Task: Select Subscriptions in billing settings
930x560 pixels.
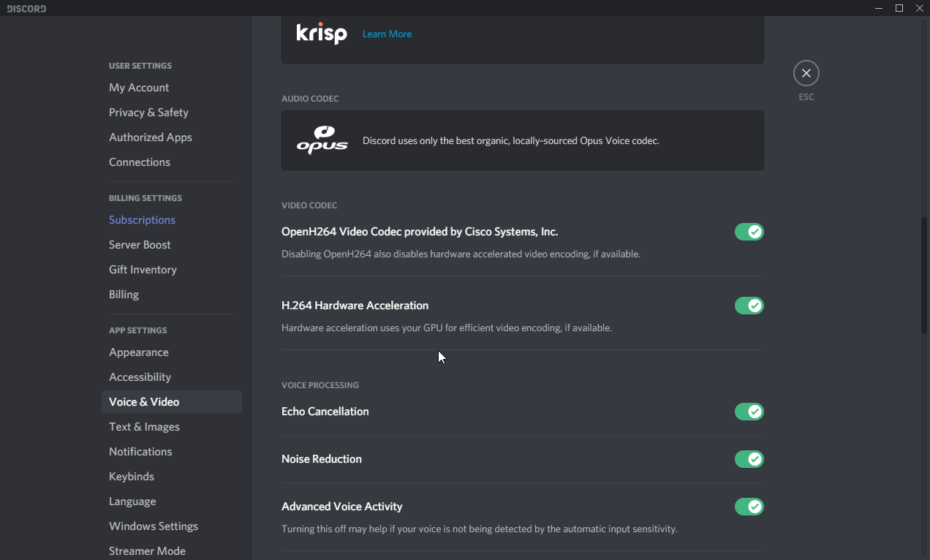Action: click(x=142, y=220)
